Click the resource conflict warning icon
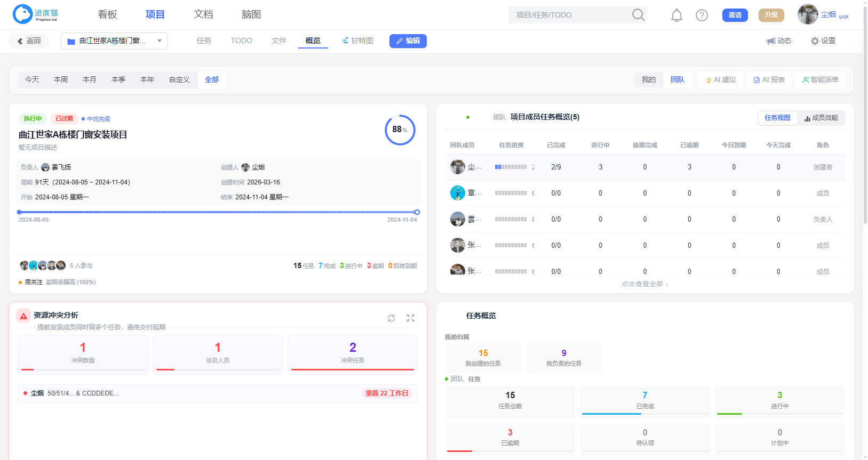 pos(23,316)
